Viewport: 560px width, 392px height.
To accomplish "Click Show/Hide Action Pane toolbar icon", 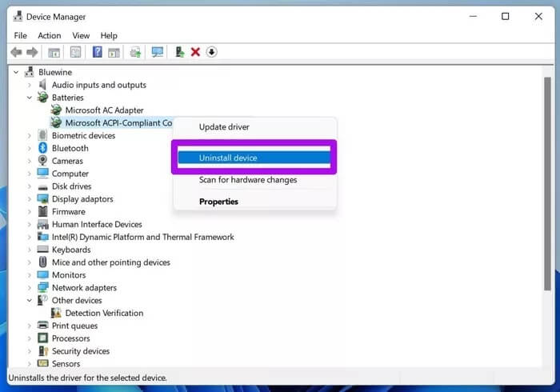I will (114, 53).
